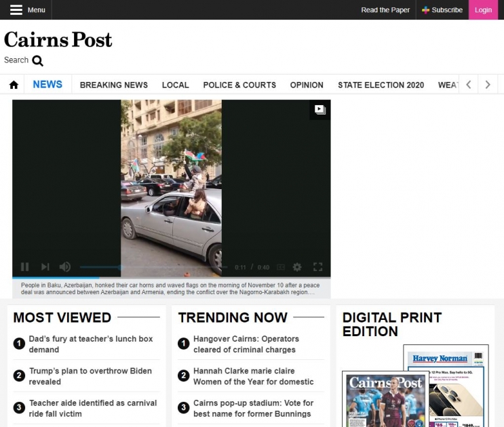Click the Search magnifier icon
Screen dimensions: 504x427
[x=37, y=61]
